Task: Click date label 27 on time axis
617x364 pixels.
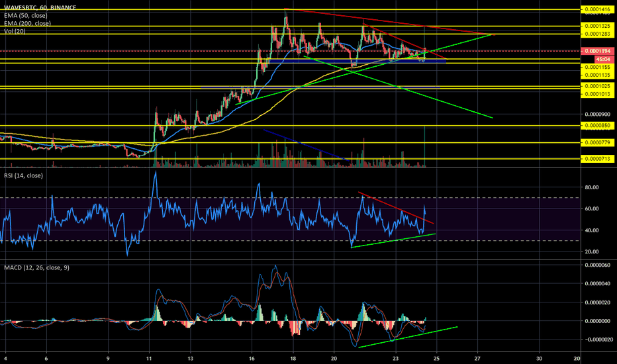Action: coord(478,359)
